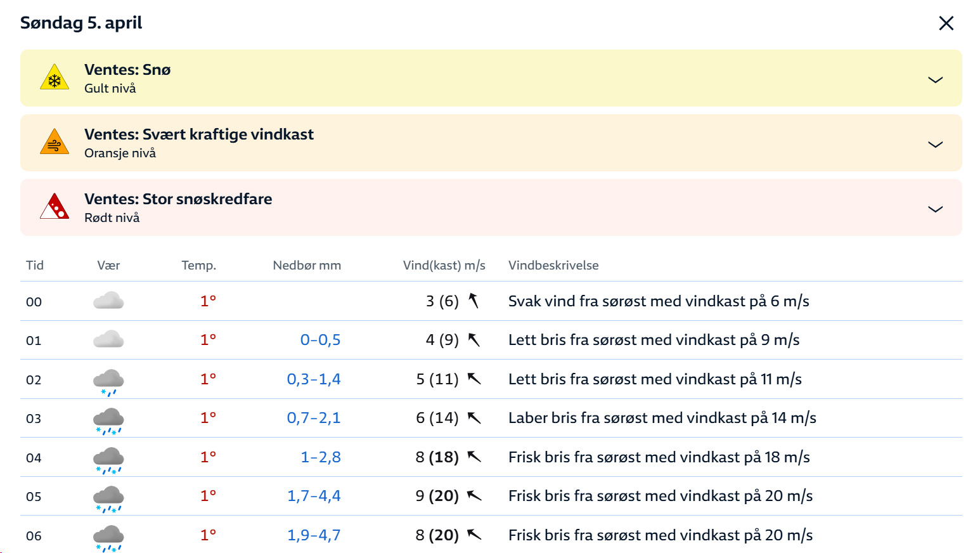Screen dimensions: 980x553
Task: Close the Søndag 5. april forecast dialog
Action: tap(946, 23)
